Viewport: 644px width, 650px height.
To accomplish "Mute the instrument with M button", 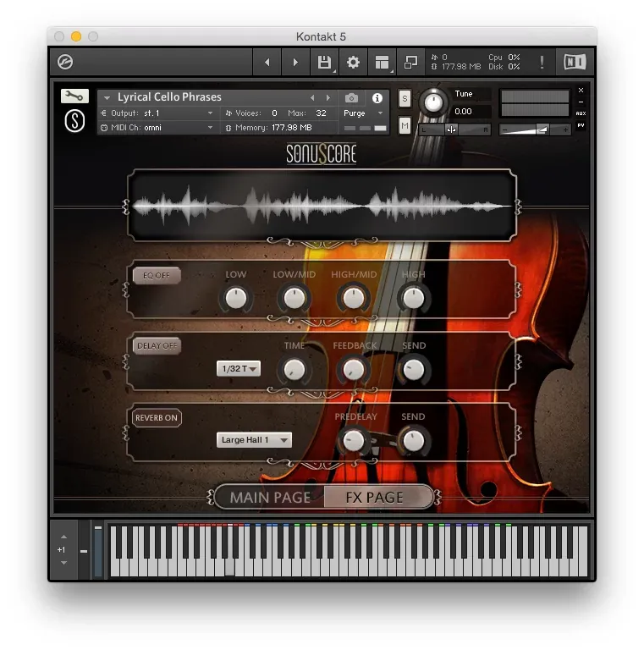I will pos(405,125).
